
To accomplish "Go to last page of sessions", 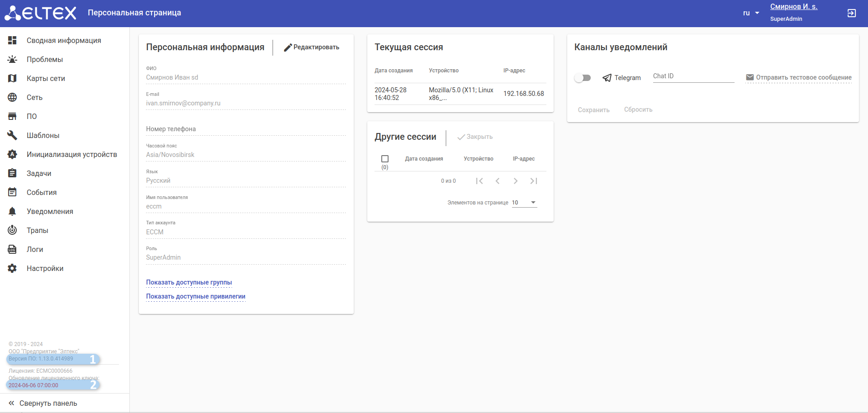I will (534, 181).
